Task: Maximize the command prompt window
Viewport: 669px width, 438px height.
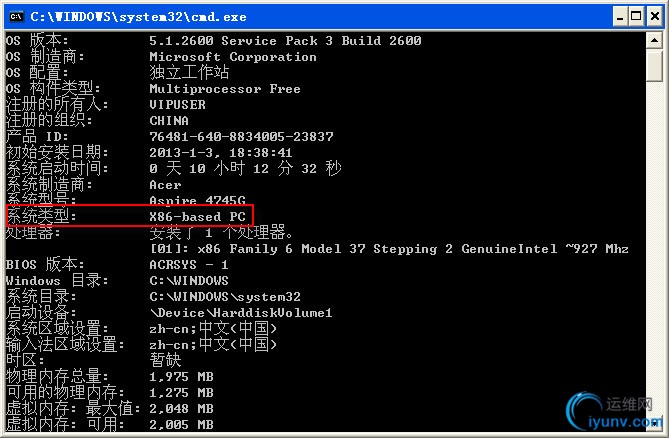Action: 636,16
